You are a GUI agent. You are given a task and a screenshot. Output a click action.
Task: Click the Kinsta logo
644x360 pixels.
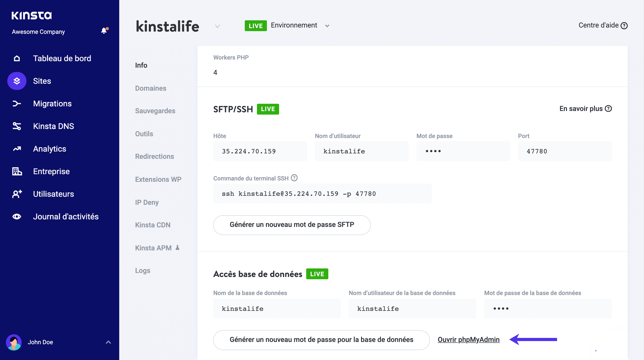tap(32, 16)
